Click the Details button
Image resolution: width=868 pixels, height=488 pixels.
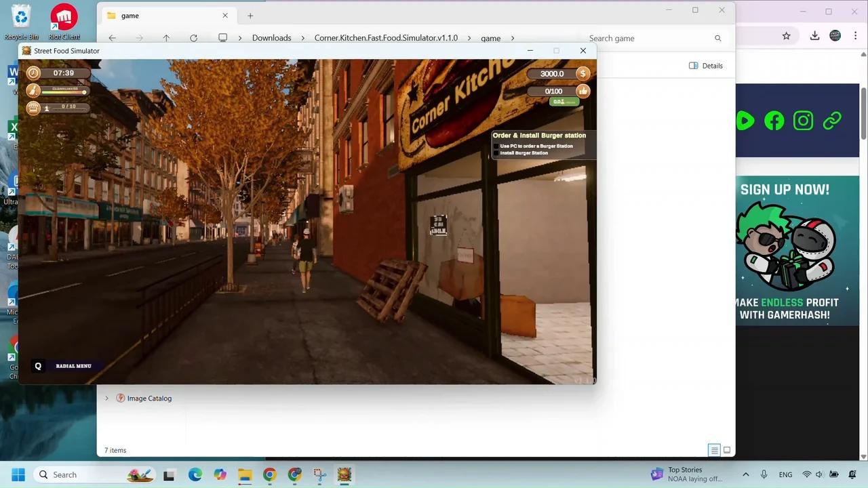click(x=705, y=66)
